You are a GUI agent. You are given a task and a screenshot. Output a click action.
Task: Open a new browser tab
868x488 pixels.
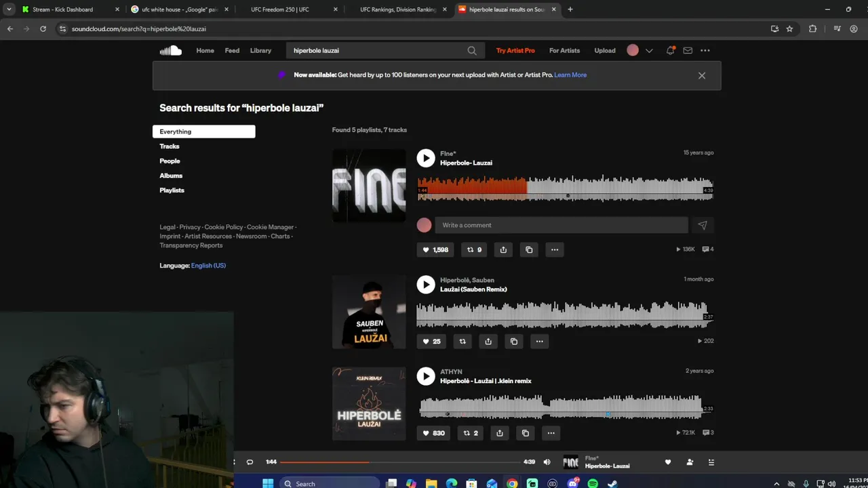(x=570, y=9)
